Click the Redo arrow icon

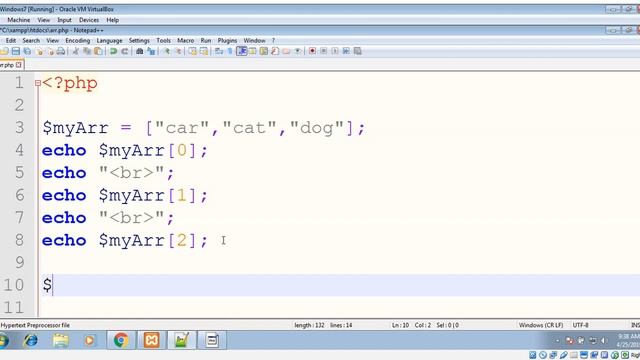point(125,51)
